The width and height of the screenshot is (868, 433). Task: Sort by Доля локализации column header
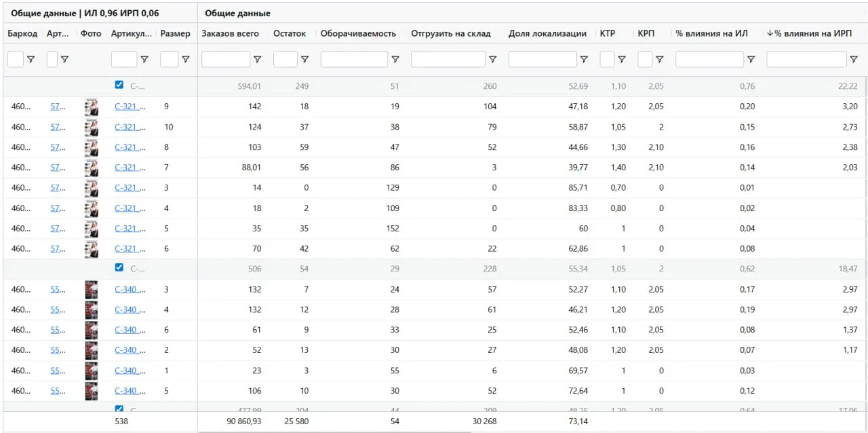pyautogui.click(x=547, y=33)
